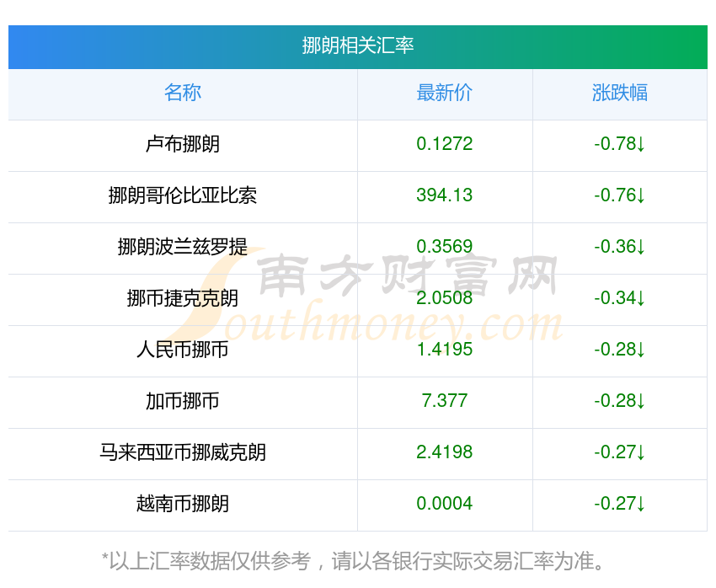The image size is (716, 588).
Task: Click the 394.13 latest price
Action: point(444,195)
